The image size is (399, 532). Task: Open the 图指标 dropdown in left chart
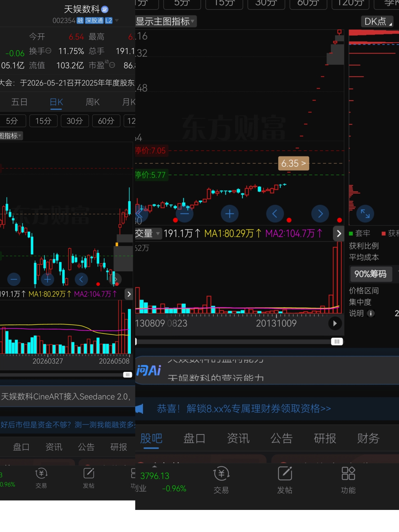pos(11,136)
